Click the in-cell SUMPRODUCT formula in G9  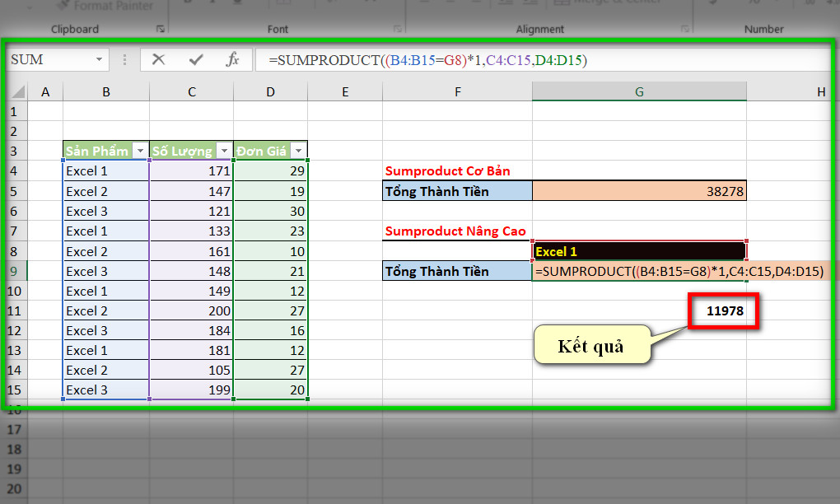pyautogui.click(x=679, y=271)
